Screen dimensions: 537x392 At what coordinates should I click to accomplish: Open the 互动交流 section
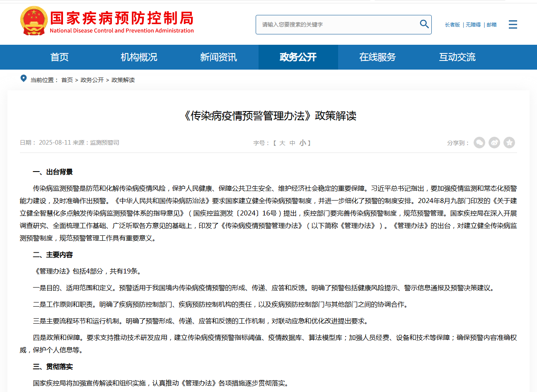[457, 57]
